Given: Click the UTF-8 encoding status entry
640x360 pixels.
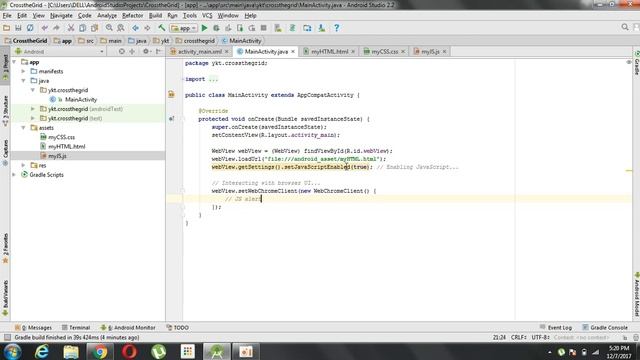Looking at the screenshot, I should (541, 338).
